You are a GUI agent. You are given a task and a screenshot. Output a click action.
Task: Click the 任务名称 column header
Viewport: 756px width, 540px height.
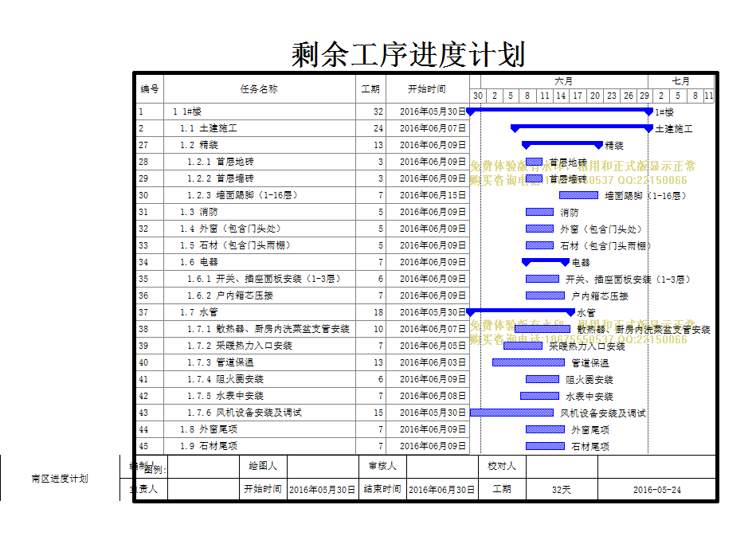[259, 88]
